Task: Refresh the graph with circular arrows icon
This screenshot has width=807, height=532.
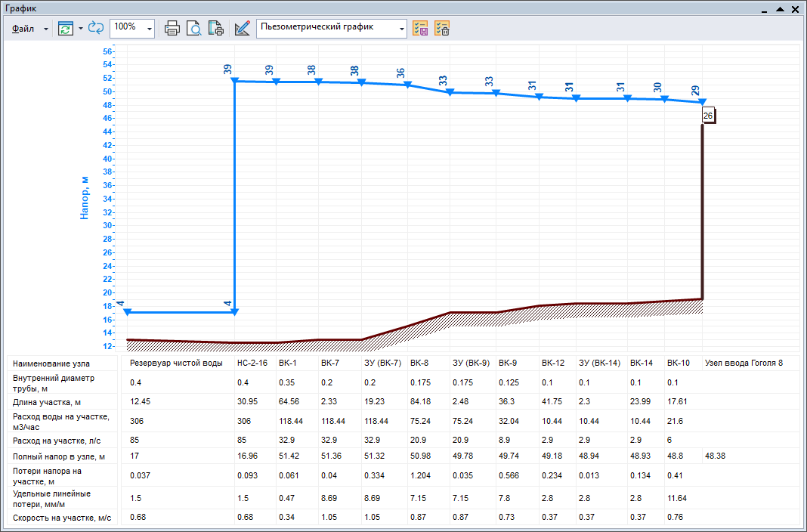Action: point(96,29)
